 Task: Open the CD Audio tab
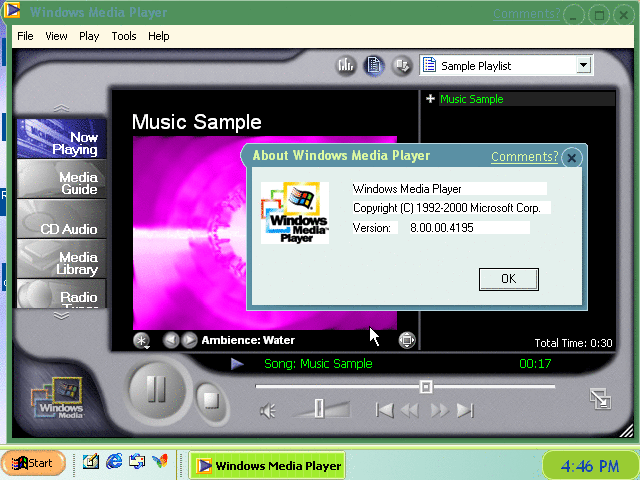coord(62,218)
